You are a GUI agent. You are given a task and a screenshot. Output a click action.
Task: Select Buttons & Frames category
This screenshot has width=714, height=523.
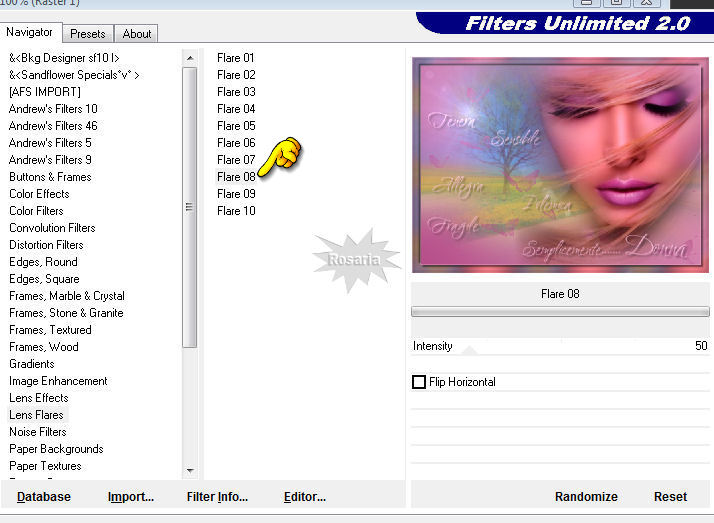pyautogui.click(x=50, y=177)
